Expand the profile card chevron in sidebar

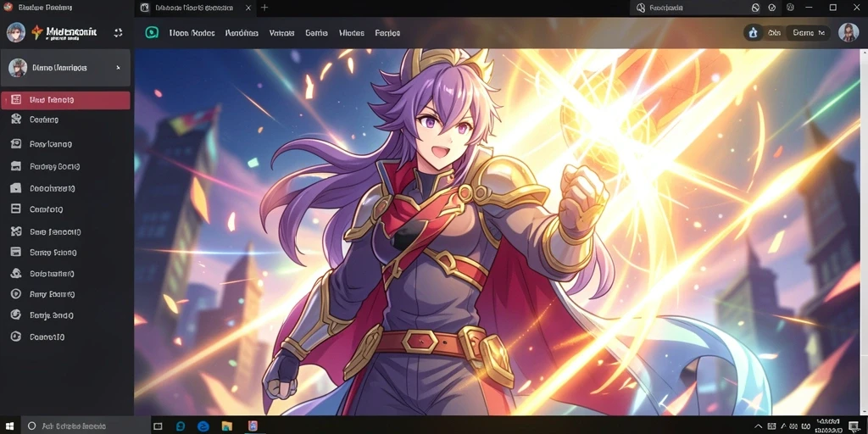(118, 68)
